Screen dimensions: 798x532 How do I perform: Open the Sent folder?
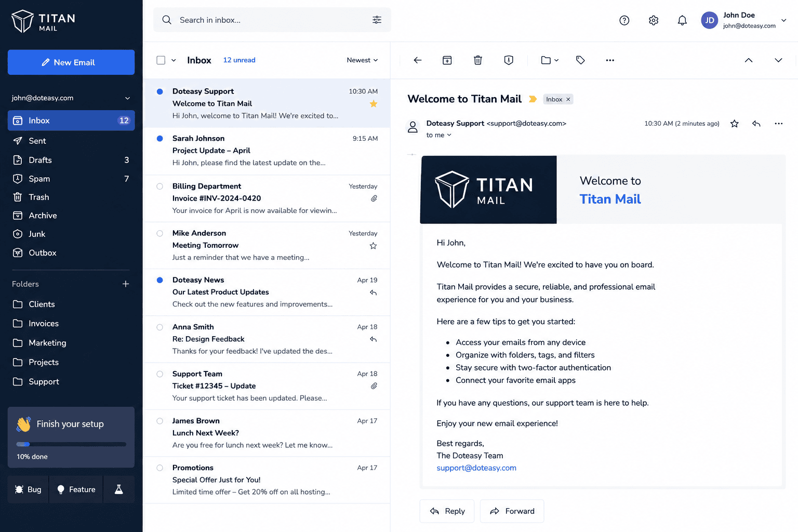click(x=71, y=141)
